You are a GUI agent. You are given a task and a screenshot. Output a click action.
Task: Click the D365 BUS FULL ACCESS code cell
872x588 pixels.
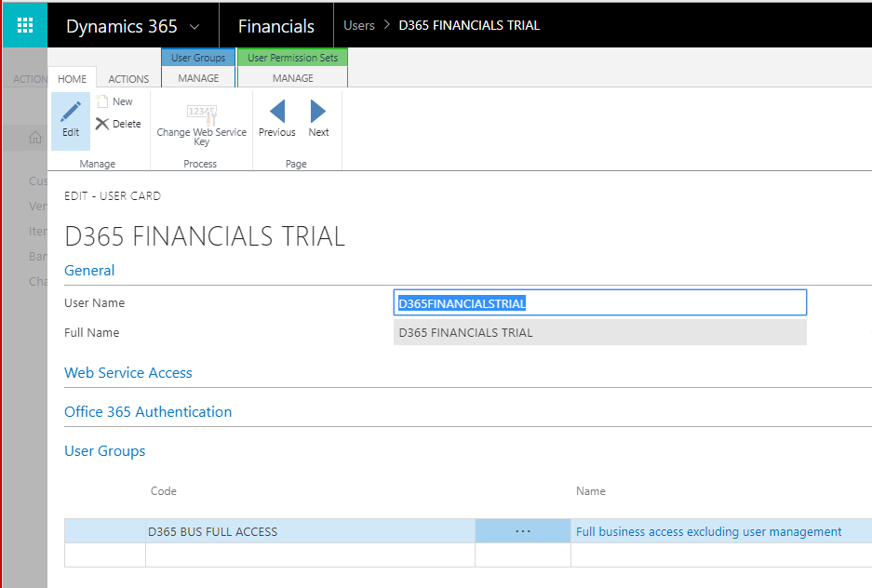click(310, 531)
